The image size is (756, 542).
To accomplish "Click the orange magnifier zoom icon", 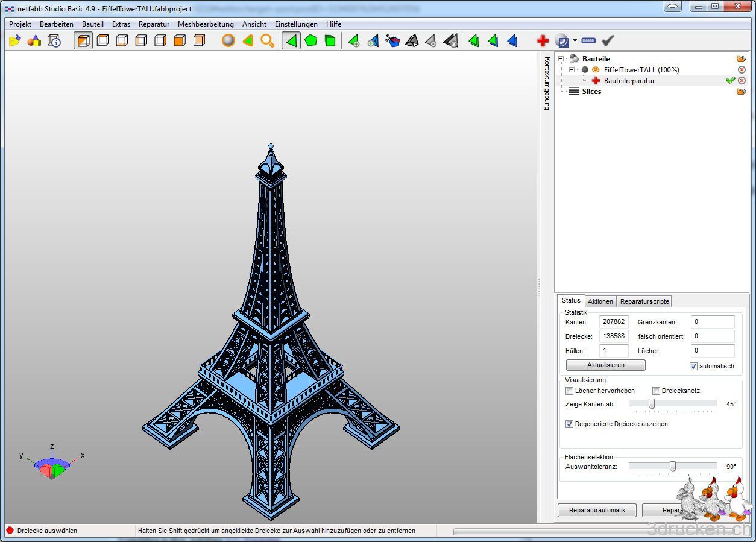I will 267,41.
